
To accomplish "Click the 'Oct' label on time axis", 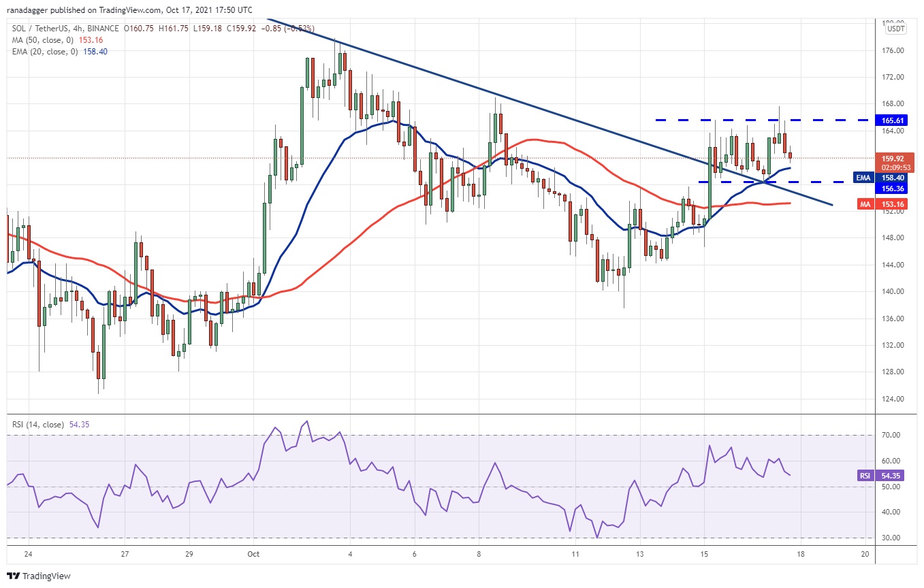I will [253, 555].
